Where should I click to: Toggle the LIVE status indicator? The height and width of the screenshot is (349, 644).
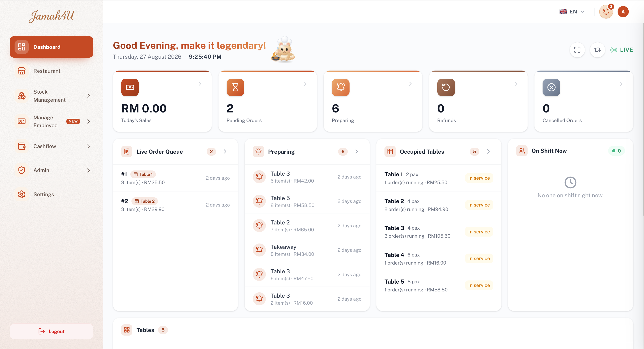[622, 50]
